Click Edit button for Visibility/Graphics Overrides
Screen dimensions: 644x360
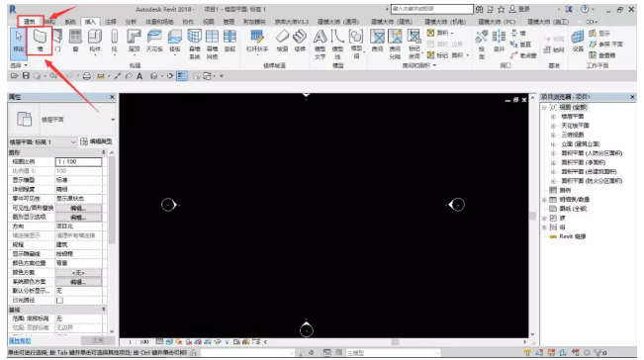click(78, 208)
